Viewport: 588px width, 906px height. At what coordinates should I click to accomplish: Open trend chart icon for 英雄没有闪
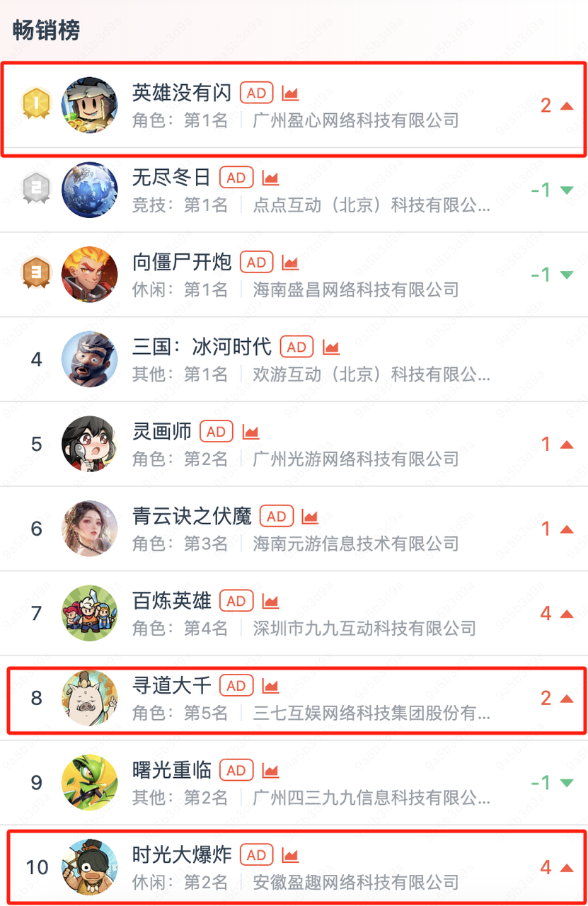pos(289,93)
